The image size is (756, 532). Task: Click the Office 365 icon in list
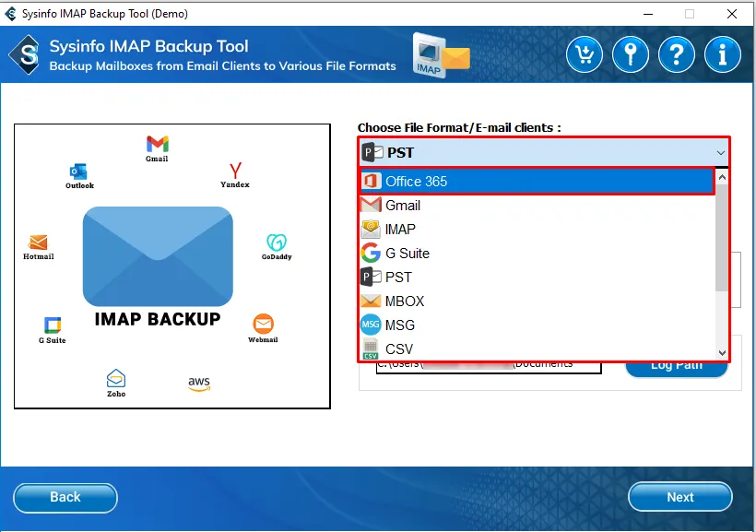point(371,182)
